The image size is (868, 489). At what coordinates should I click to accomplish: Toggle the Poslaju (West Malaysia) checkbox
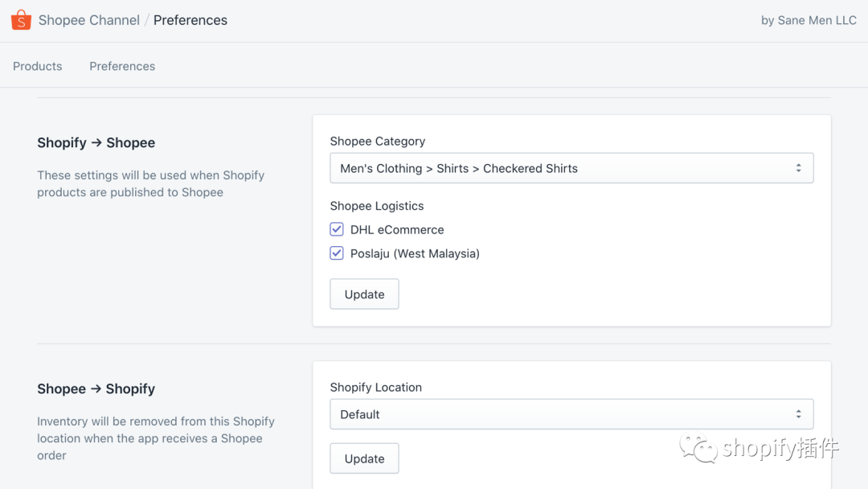pyautogui.click(x=337, y=253)
